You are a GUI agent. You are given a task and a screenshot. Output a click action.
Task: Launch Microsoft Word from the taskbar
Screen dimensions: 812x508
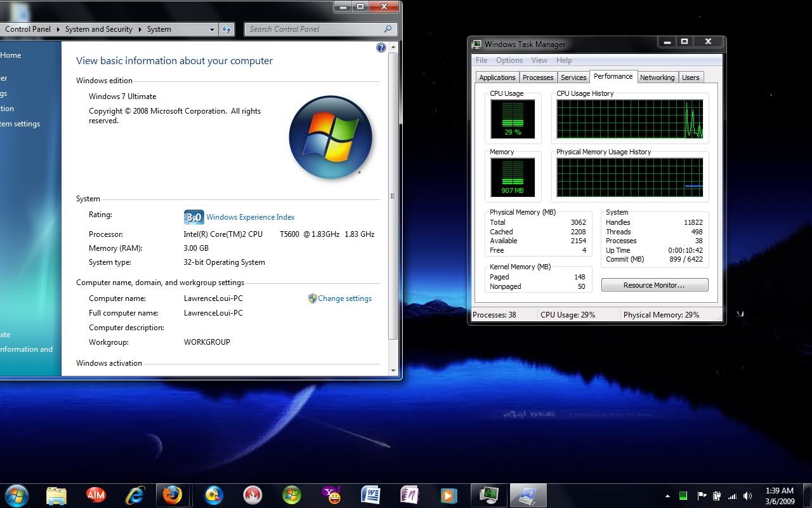(370, 495)
